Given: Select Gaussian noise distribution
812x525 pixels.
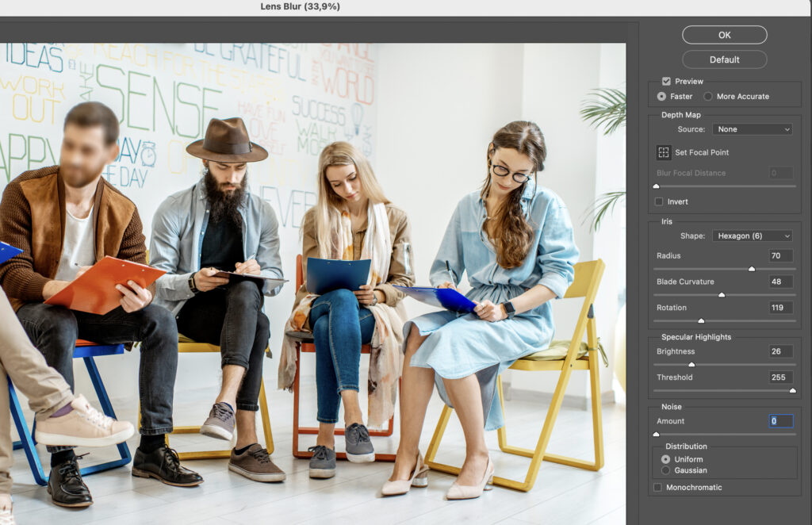Looking at the screenshot, I should 665,470.
